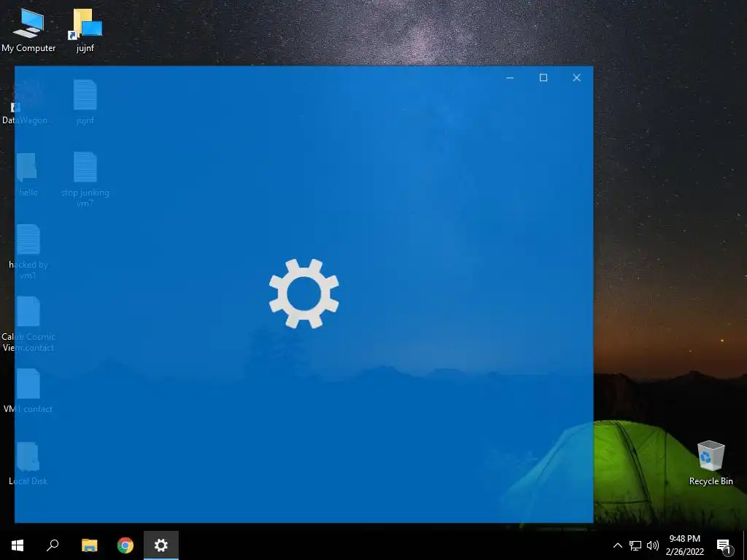Screen dimensions: 747x560
Task: Select the Calub Cosmic View.contact file
Action: (28, 324)
